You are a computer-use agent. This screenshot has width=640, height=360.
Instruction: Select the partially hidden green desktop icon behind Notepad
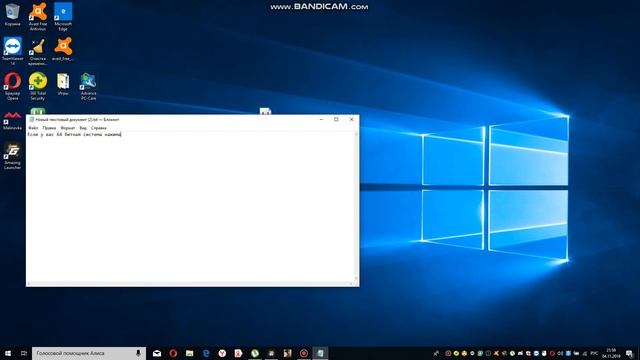[37, 111]
